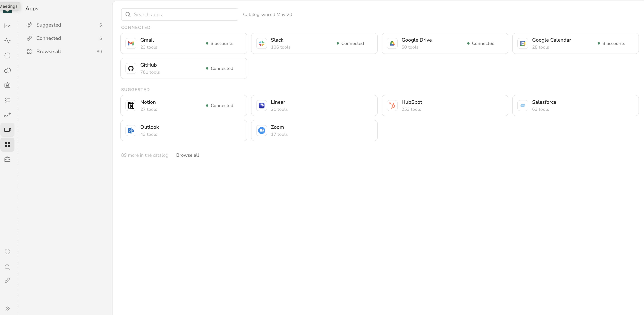Focus the Search apps field

point(180,14)
